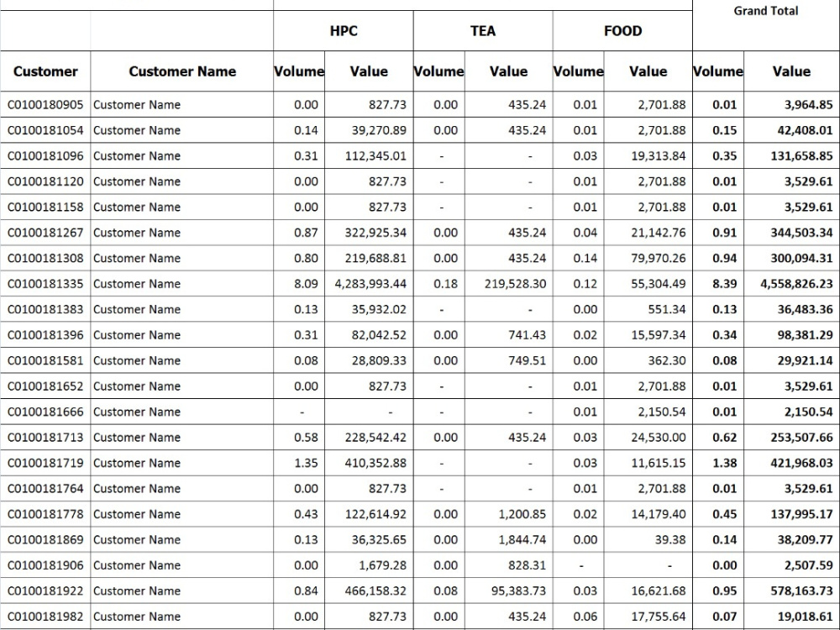
Task: Select the TEA group header cell
Action: point(483,31)
